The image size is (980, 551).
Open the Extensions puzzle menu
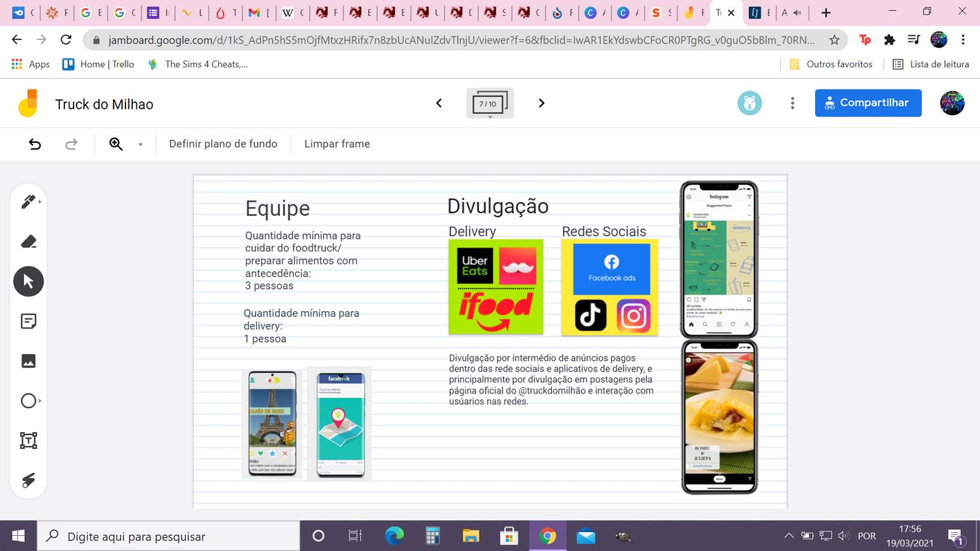point(890,39)
